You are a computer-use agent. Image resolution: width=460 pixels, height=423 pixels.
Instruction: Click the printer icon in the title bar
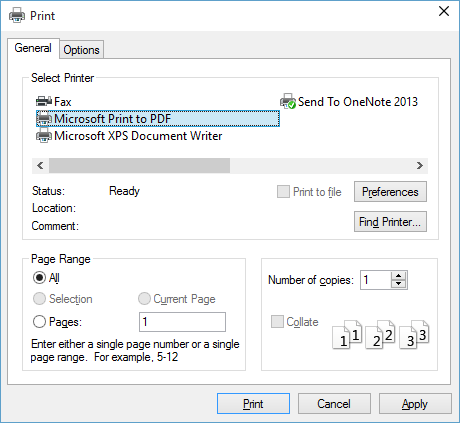coord(17,15)
